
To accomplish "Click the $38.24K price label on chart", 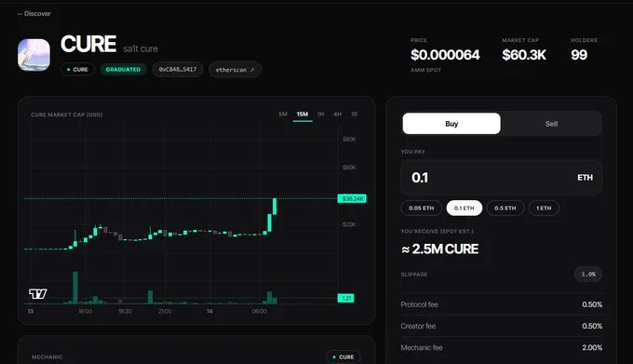I will [x=352, y=198].
